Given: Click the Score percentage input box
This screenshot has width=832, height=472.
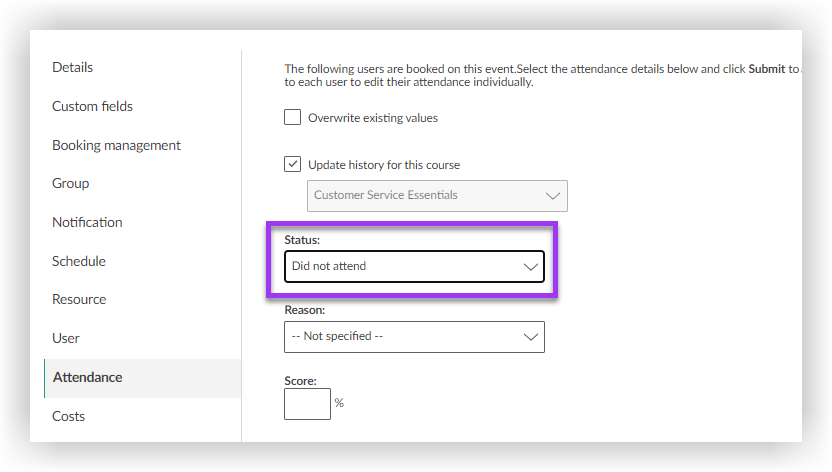Looking at the screenshot, I should pyautogui.click(x=307, y=404).
